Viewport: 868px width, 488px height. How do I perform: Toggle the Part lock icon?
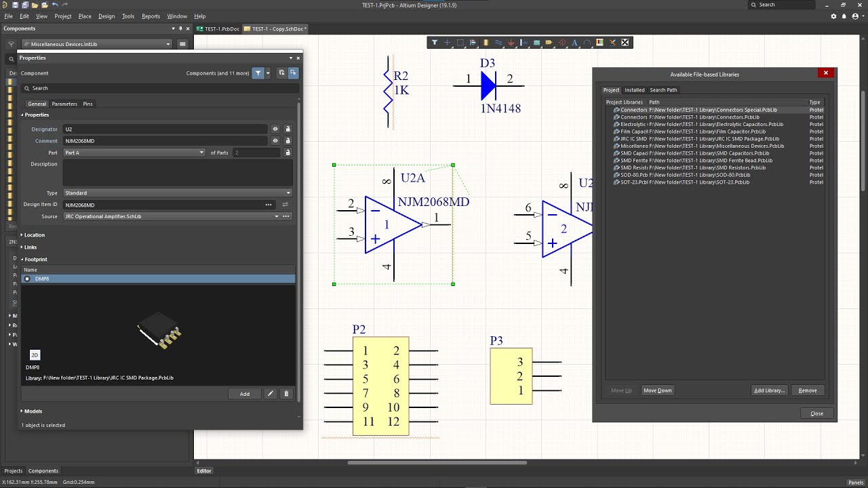288,152
